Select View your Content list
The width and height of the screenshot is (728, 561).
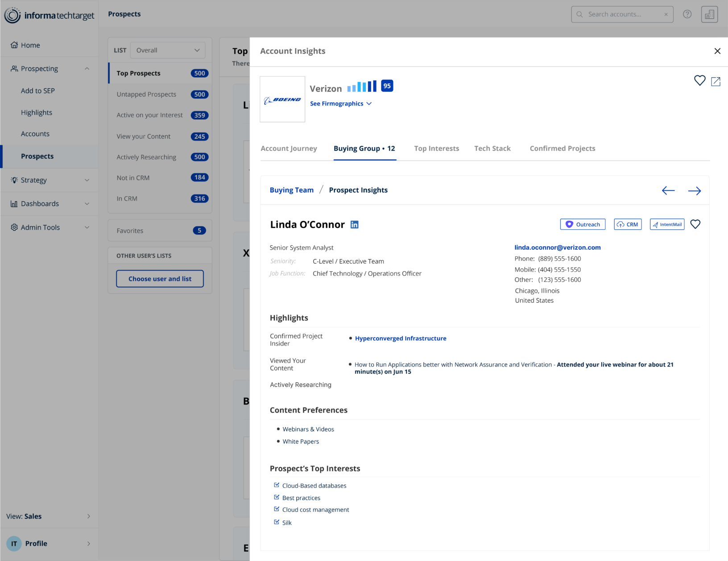tap(160, 136)
